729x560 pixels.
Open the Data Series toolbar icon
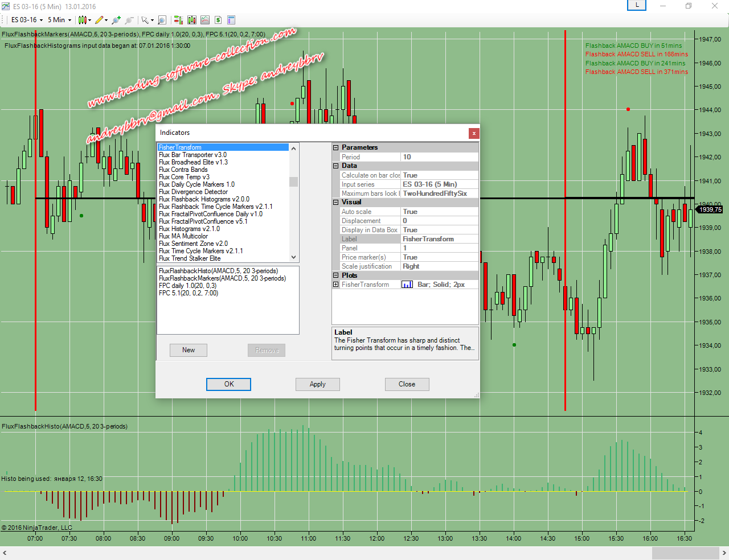192,20
